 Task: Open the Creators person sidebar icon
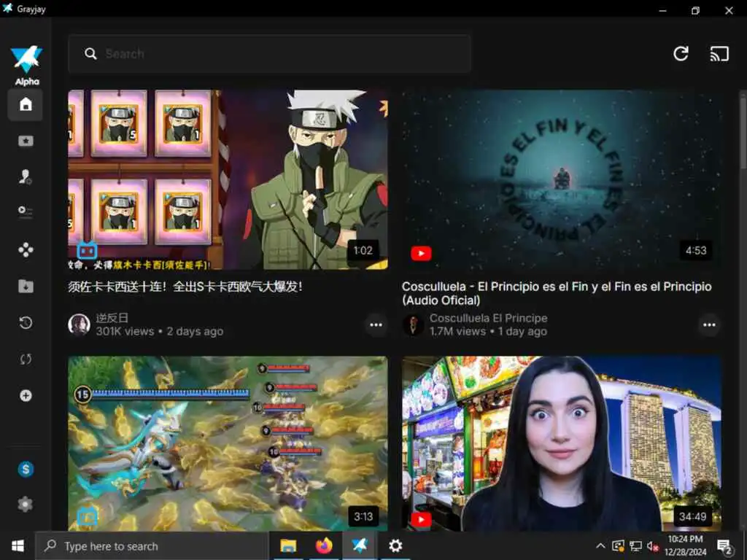[x=26, y=176]
